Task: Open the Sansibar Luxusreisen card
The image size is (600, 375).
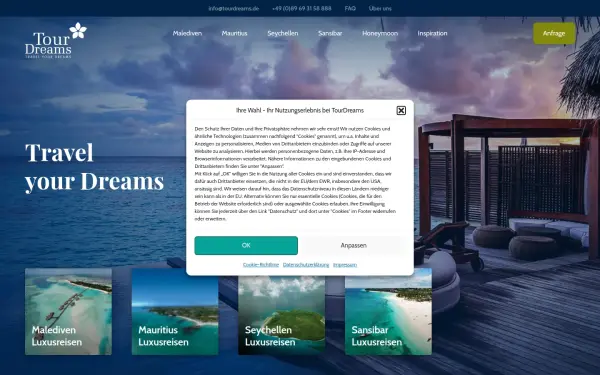Action: 388,311
